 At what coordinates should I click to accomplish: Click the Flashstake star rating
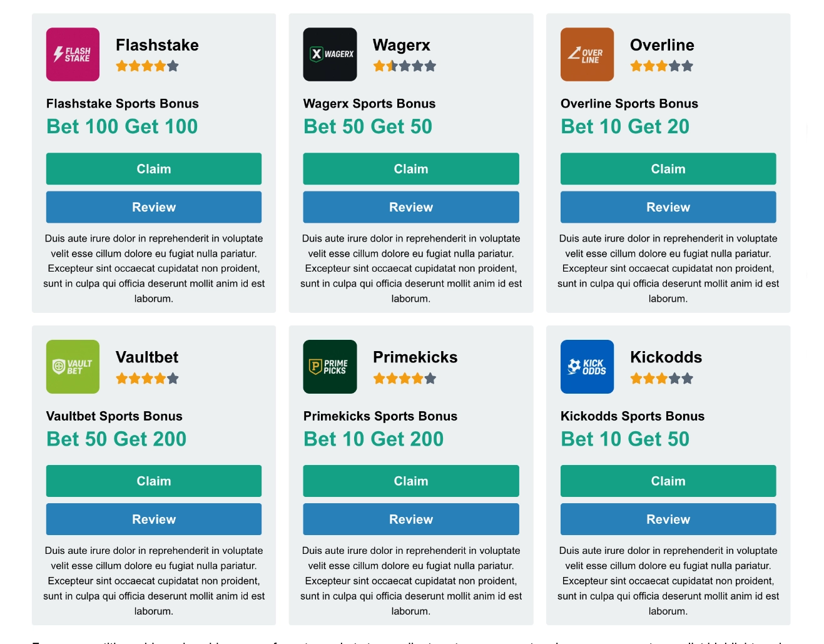pos(147,66)
